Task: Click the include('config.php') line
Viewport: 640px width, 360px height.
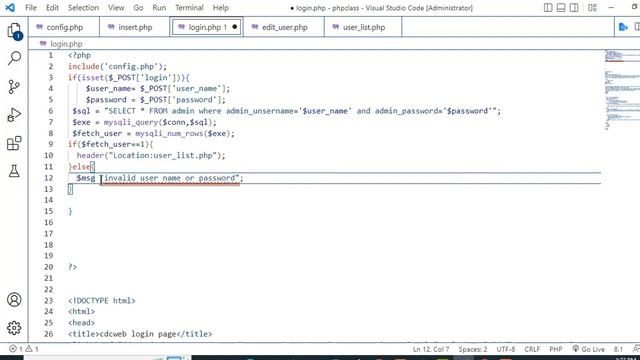Action: pos(118,66)
